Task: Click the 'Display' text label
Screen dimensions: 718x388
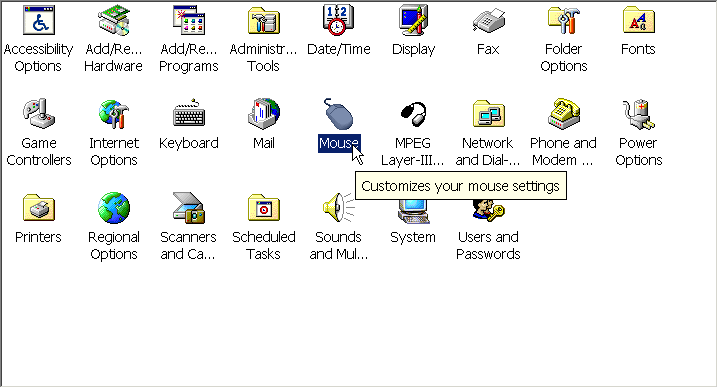Action: tap(413, 49)
